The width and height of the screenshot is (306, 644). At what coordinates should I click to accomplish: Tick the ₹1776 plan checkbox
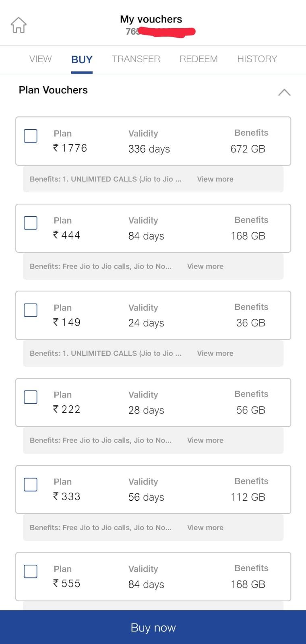click(31, 136)
